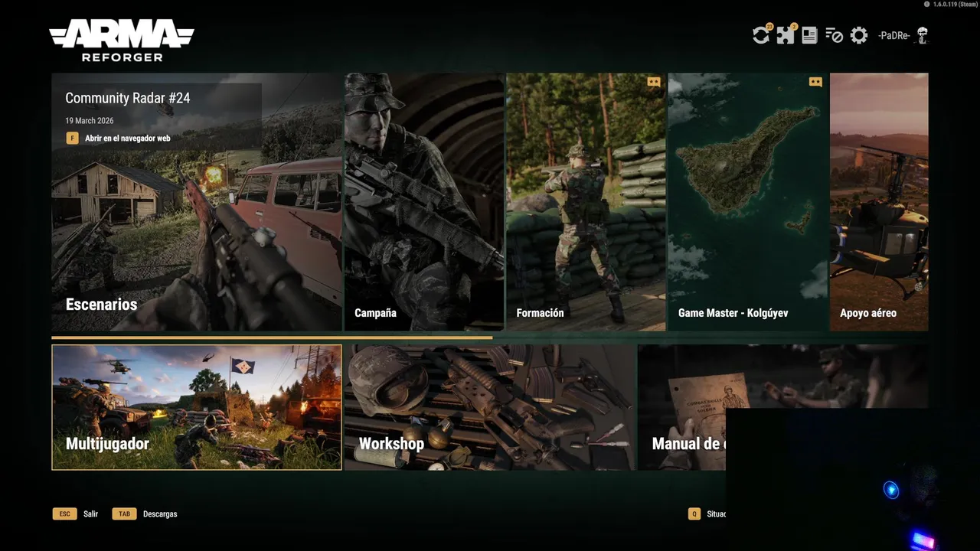Click the Q key hint icon
The image size is (980, 551).
tap(694, 514)
